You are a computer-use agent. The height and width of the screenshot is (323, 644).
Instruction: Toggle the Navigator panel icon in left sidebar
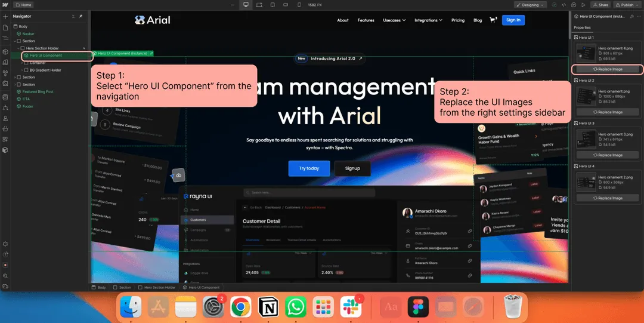(5, 38)
